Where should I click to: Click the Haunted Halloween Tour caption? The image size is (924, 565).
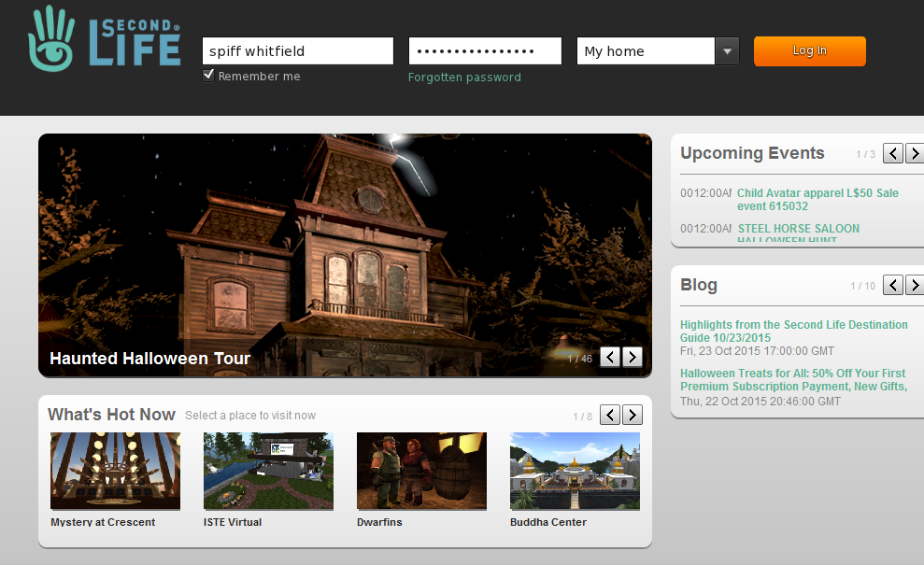(149, 359)
